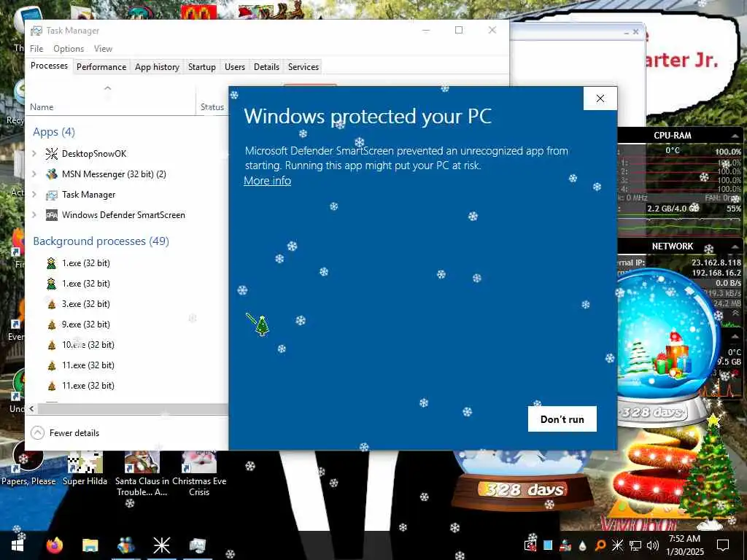Click the left arrow of horizontal scrollbar
Screen dimensions: 747x560
click(32, 408)
